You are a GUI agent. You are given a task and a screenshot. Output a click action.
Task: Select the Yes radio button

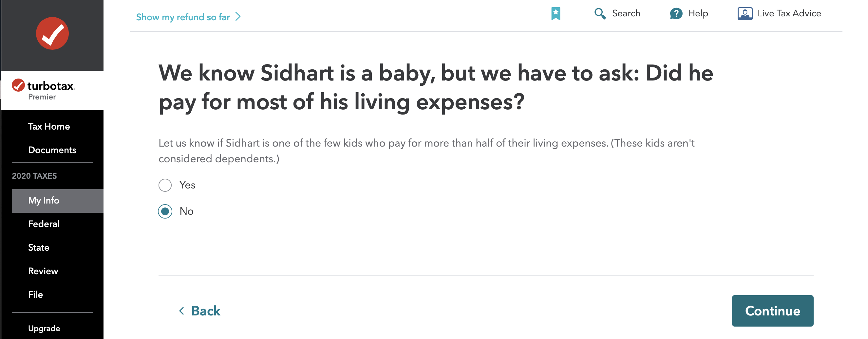coord(165,185)
